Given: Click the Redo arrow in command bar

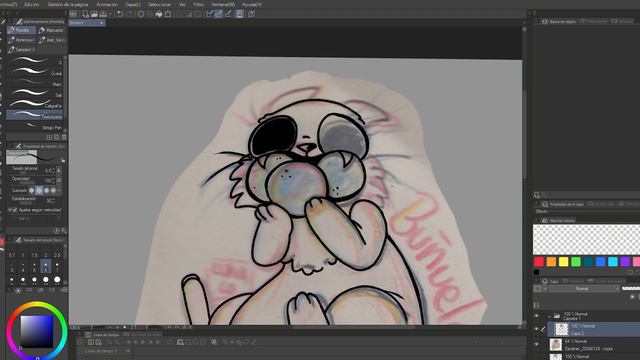Looking at the screenshot, I should [x=130, y=14].
